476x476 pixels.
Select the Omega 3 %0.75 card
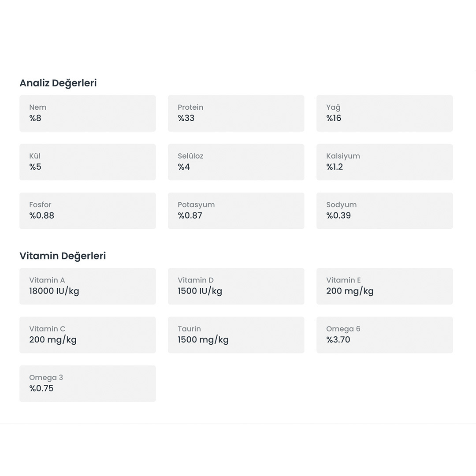[x=87, y=383]
